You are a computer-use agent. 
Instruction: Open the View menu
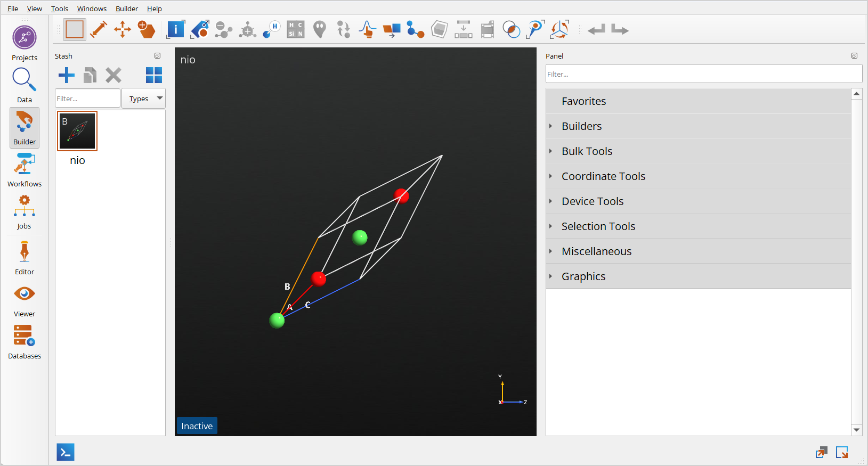(x=35, y=9)
